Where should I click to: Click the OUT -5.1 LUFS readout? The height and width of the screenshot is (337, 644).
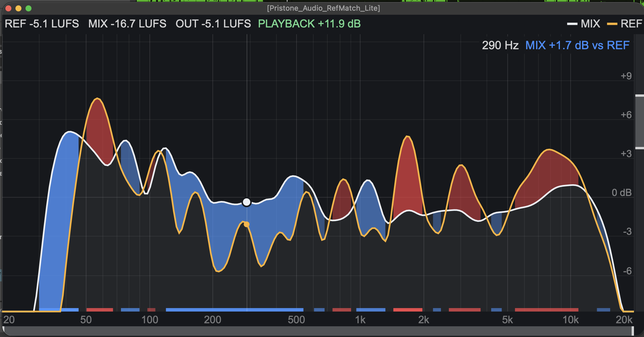pyautogui.click(x=213, y=24)
